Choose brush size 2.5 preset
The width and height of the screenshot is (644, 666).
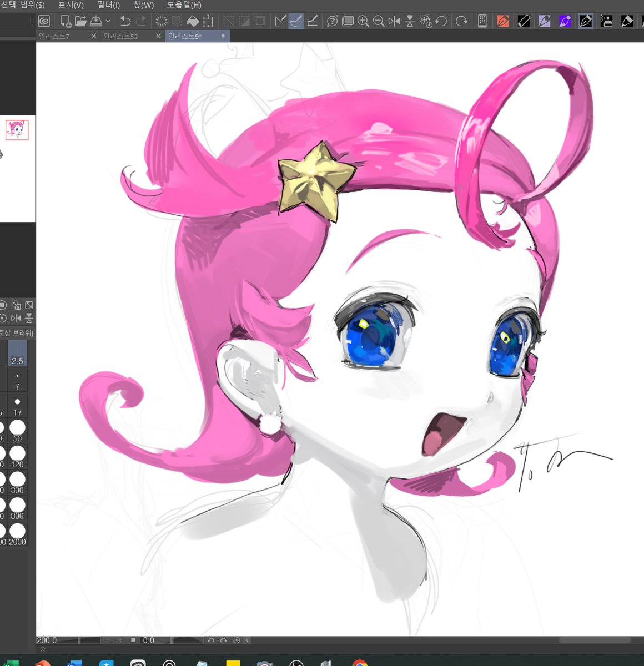17,354
